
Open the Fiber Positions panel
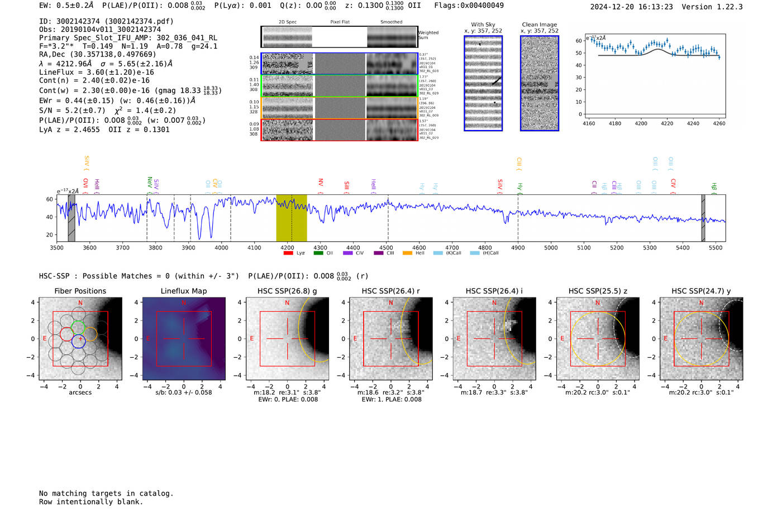(80, 338)
